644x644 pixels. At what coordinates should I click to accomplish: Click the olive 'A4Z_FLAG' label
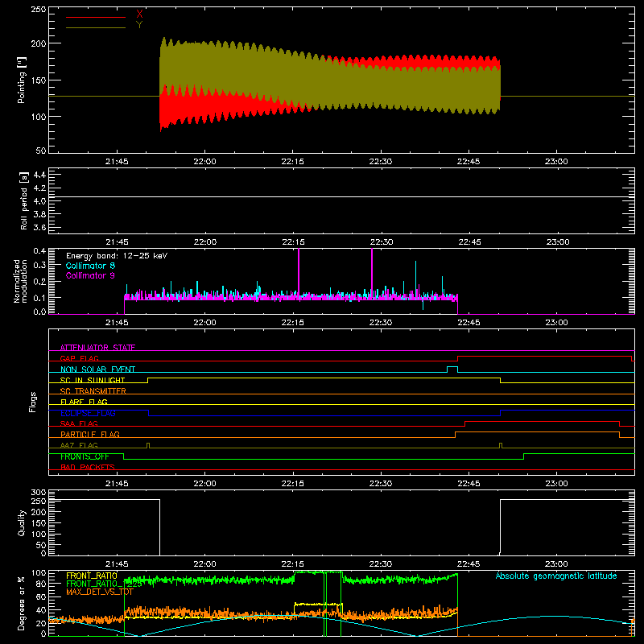click(79, 445)
